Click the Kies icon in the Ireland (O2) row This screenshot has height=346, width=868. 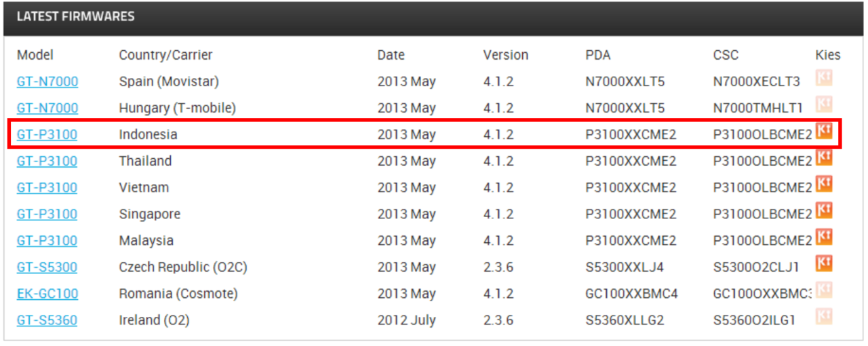824,316
